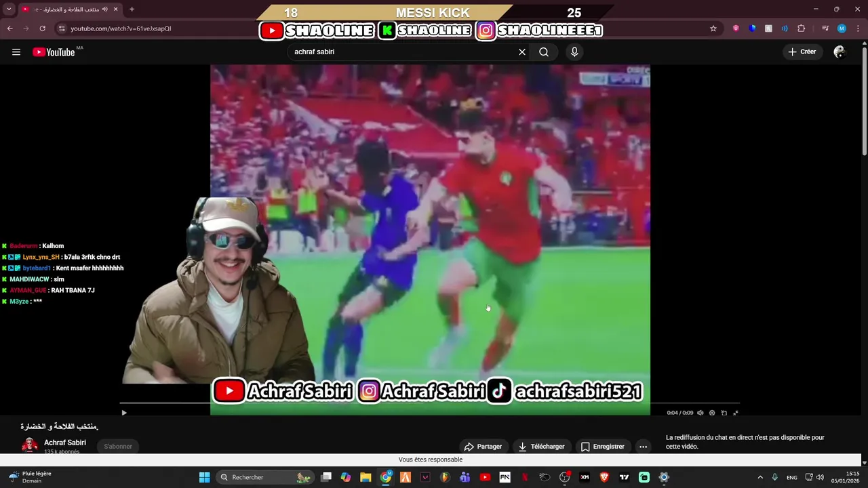Viewport: 868px width, 488px height.
Task: Exit full screen with the player icon
Action: (x=735, y=413)
